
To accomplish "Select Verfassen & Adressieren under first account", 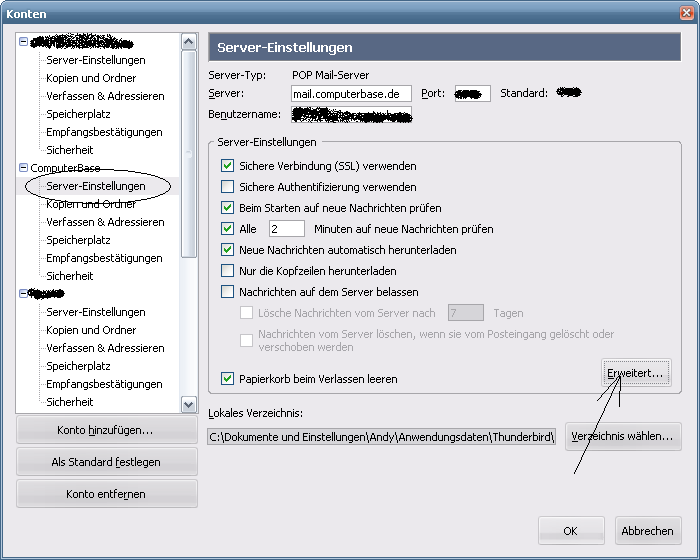I will point(105,96).
